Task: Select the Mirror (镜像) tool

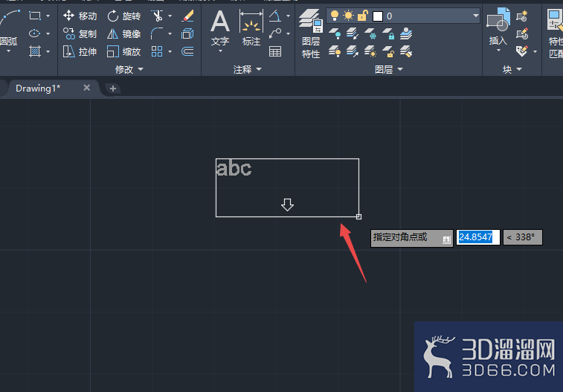Action: pyautogui.click(x=124, y=33)
